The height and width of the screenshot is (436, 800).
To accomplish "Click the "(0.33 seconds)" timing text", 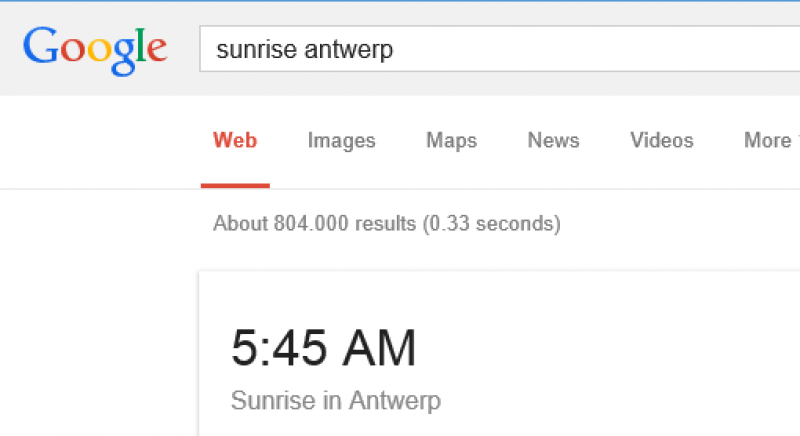I will point(491,223).
